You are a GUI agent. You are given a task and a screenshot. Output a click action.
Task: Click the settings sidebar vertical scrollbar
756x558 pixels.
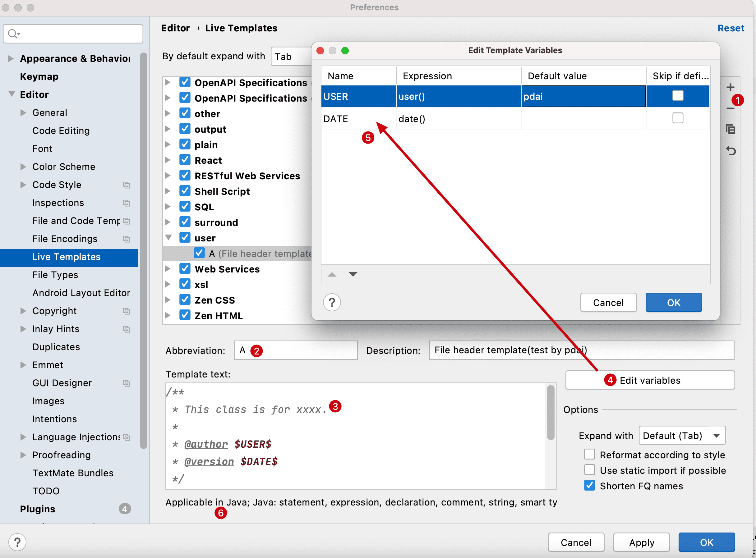143,250
